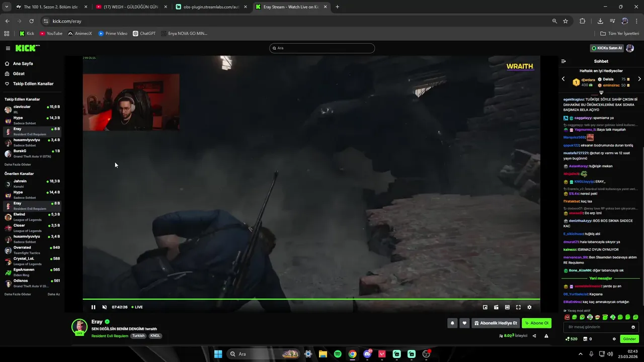Show previous weekly gifters page
This screenshot has height=362, width=644.
point(563,79)
